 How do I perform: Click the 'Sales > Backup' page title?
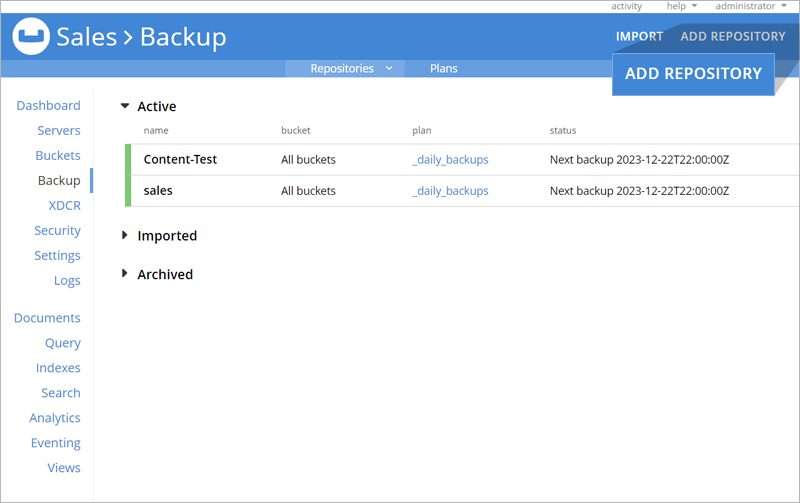tap(141, 37)
